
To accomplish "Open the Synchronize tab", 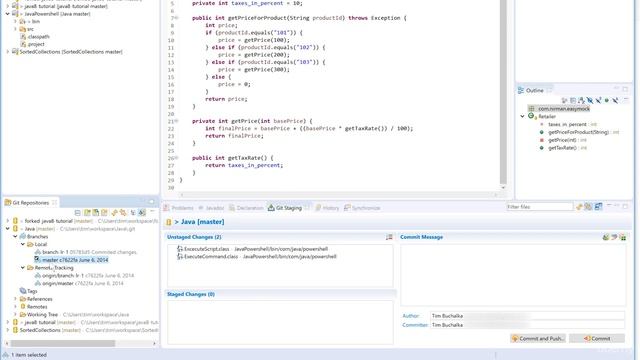I will pyautogui.click(x=362, y=208).
